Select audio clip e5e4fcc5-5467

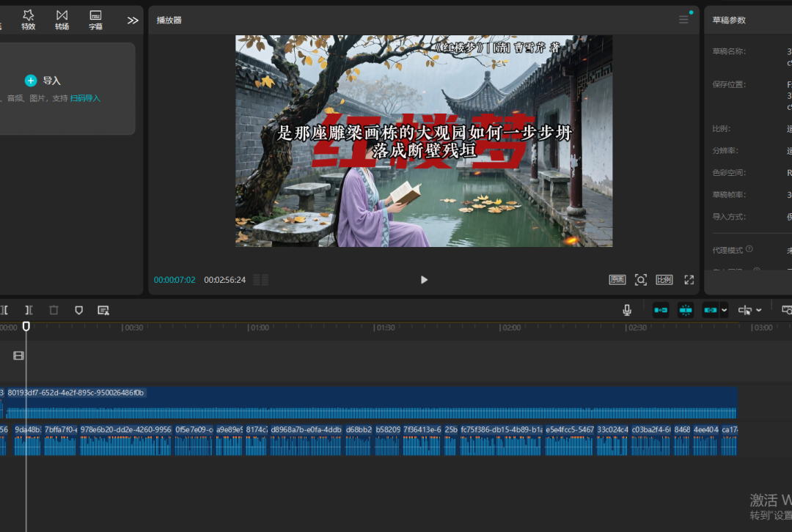click(569, 440)
